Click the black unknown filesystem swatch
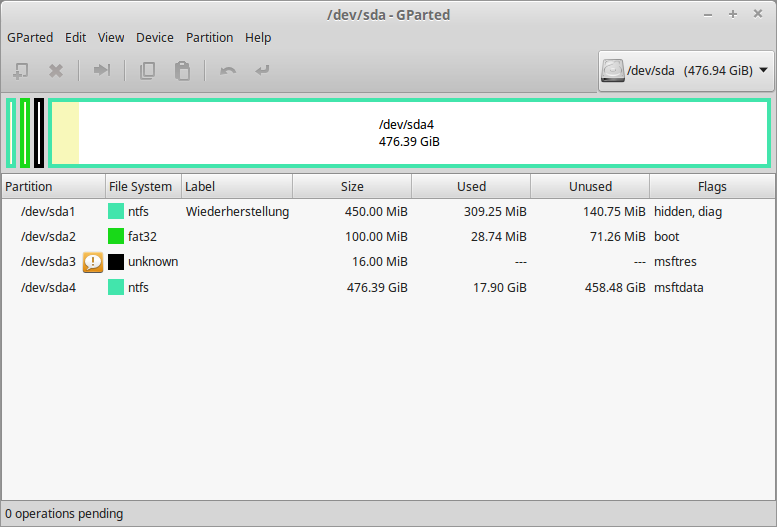This screenshot has width=777, height=527. [x=115, y=262]
